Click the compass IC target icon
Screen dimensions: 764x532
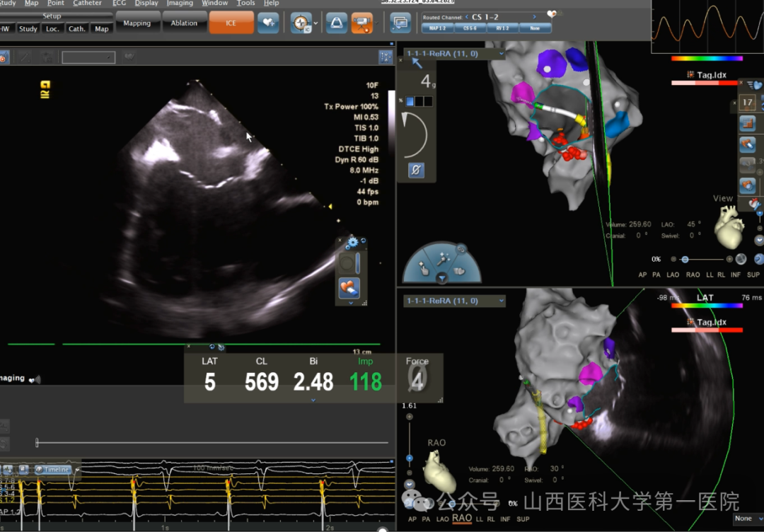[301, 23]
